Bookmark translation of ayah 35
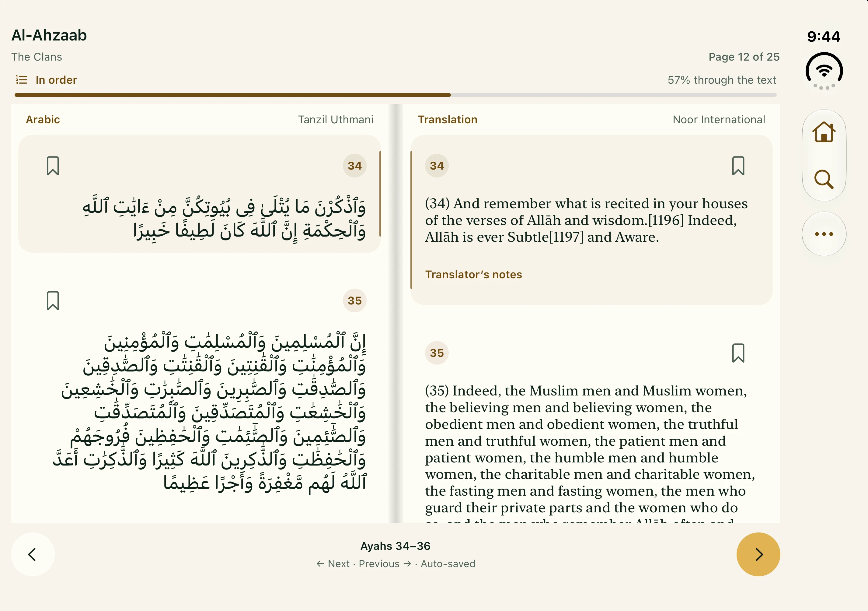The height and width of the screenshot is (611, 868). coord(738,353)
